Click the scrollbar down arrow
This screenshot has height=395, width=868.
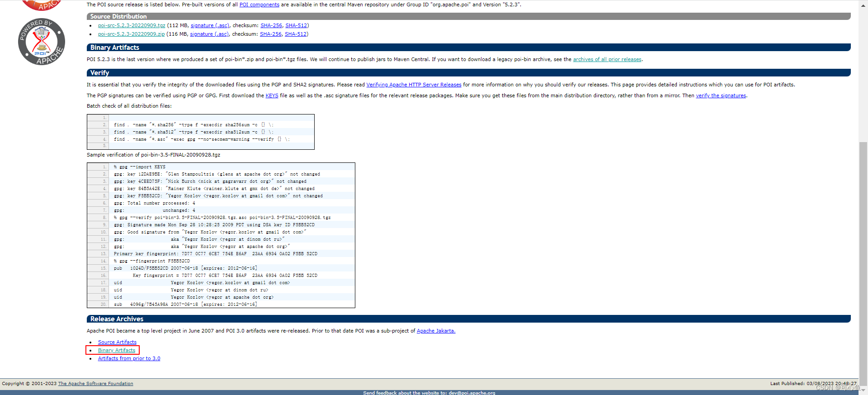tap(863, 390)
